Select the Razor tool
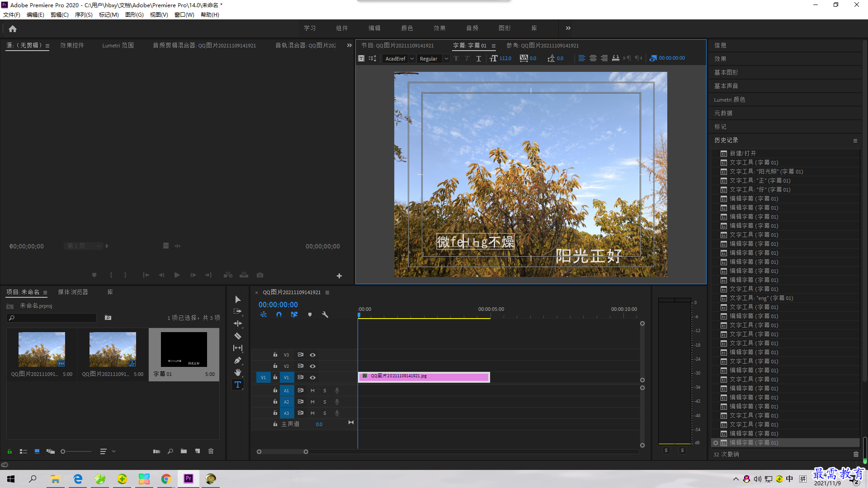The image size is (868, 488). coord(238,336)
